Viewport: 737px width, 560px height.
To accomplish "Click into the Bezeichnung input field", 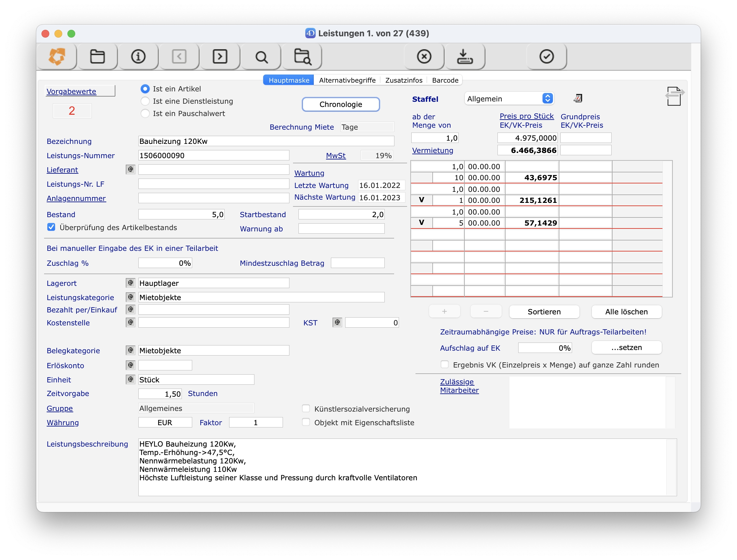I will pyautogui.click(x=266, y=141).
